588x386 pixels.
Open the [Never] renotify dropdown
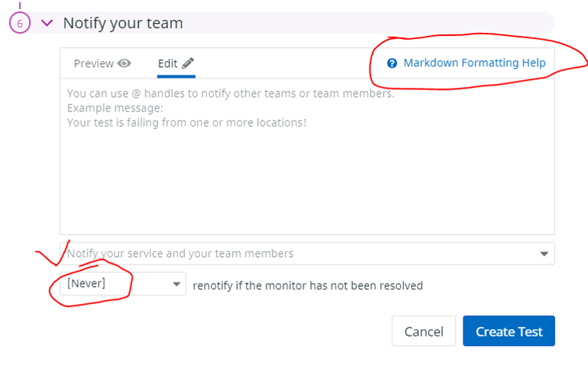(x=115, y=284)
